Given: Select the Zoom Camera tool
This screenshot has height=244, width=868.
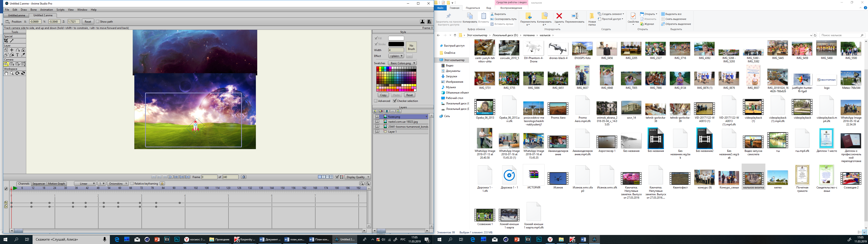Looking at the screenshot, I should [12, 64].
